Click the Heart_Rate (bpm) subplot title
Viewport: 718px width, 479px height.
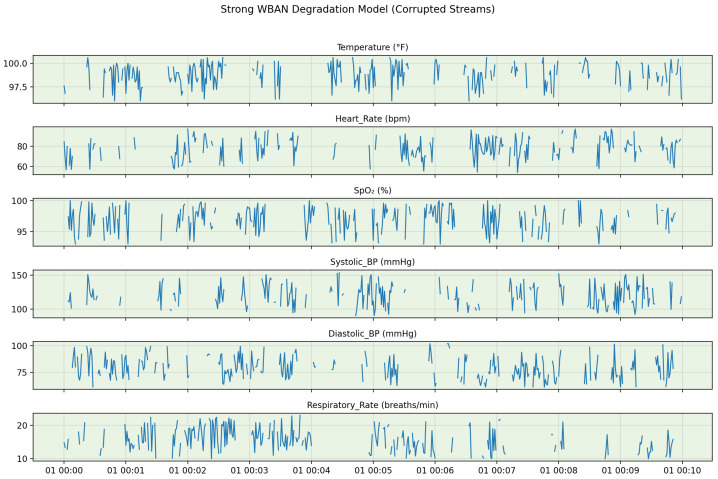click(x=372, y=119)
